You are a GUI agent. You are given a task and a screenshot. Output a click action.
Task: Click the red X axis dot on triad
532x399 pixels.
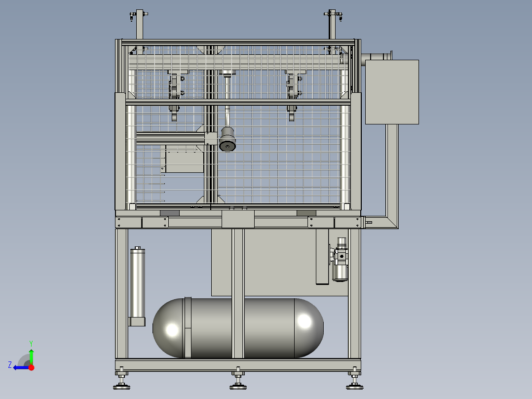(x=32, y=367)
